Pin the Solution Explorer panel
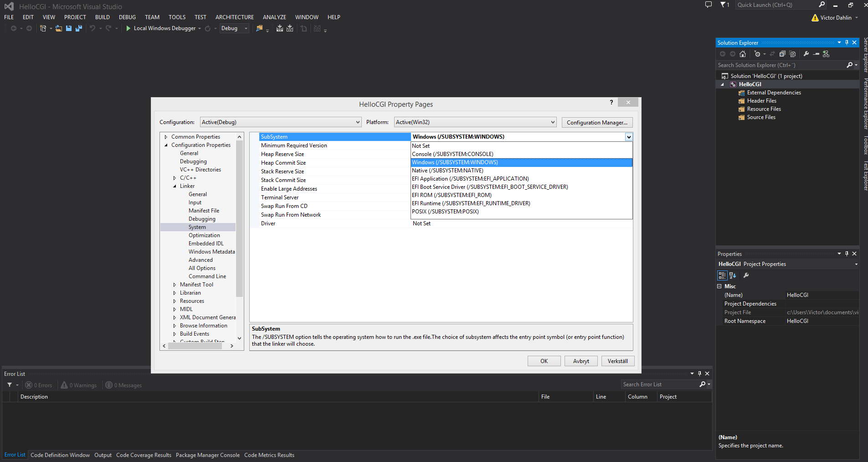 click(847, 42)
